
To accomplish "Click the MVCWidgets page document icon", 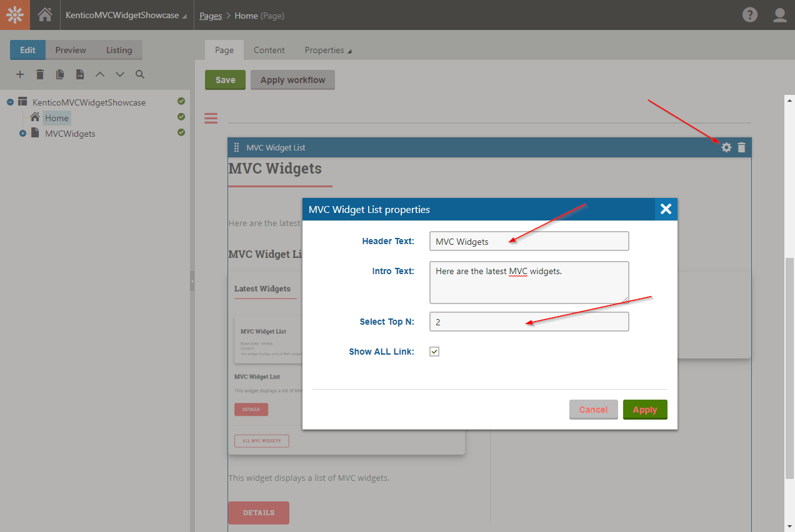I will (35, 133).
